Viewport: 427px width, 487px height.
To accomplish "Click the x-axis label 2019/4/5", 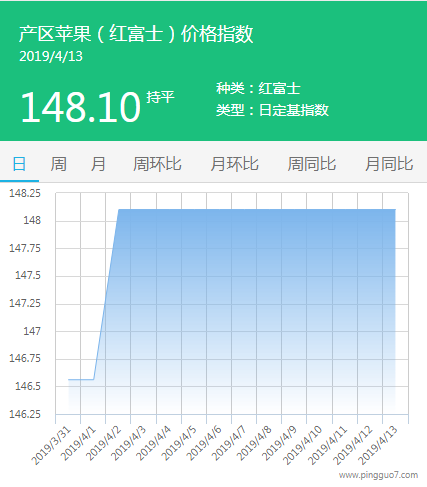I will [180, 443].
